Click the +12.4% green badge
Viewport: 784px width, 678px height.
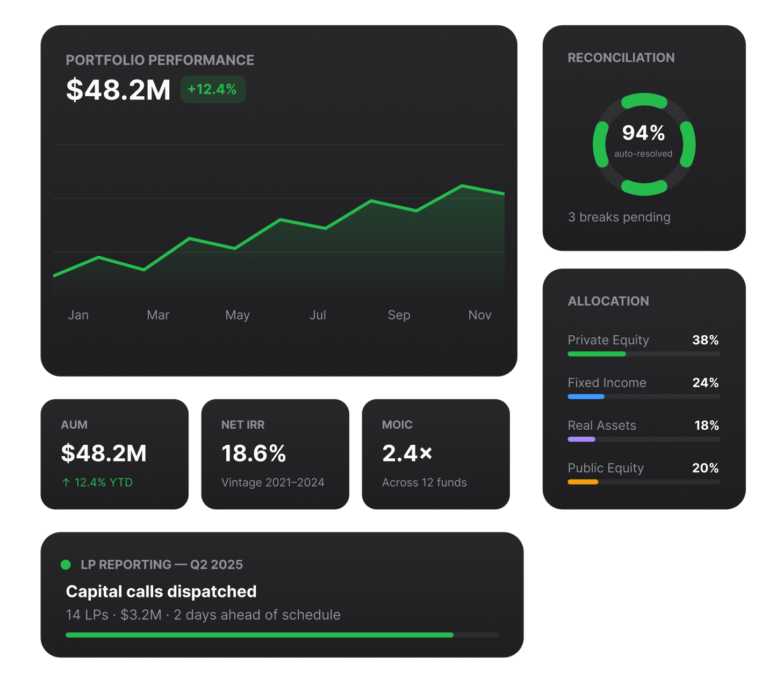pos(213,89)
